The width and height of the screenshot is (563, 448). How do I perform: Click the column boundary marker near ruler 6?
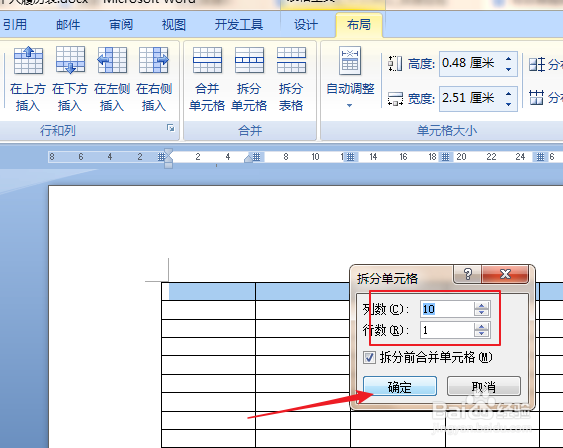coord(256,157)
